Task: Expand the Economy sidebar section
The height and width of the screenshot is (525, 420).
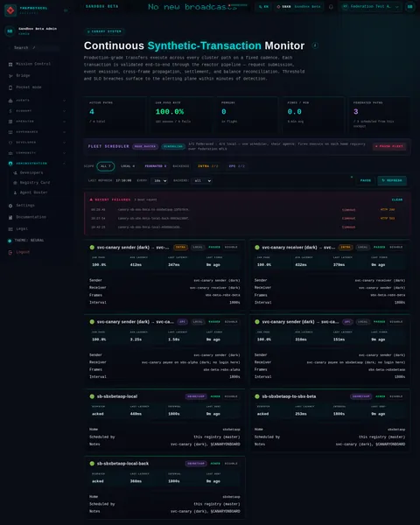Action: [64, 111]
